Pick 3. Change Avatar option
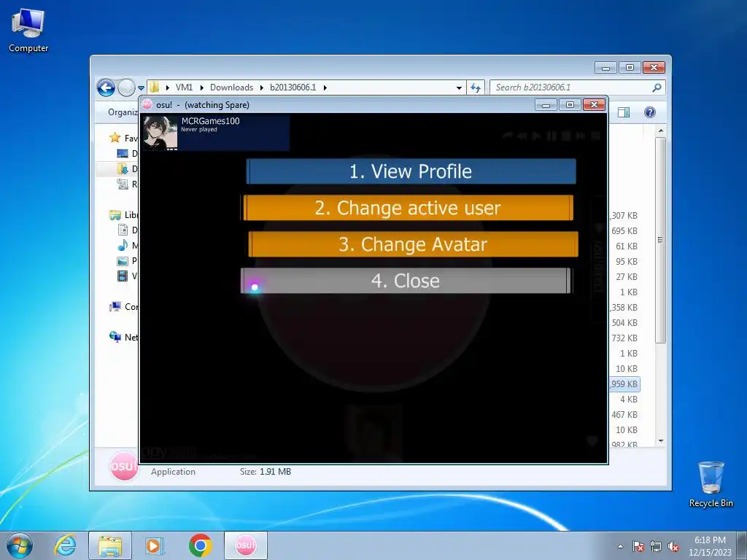The image size is (747, 560). click(x=413, y=244)
